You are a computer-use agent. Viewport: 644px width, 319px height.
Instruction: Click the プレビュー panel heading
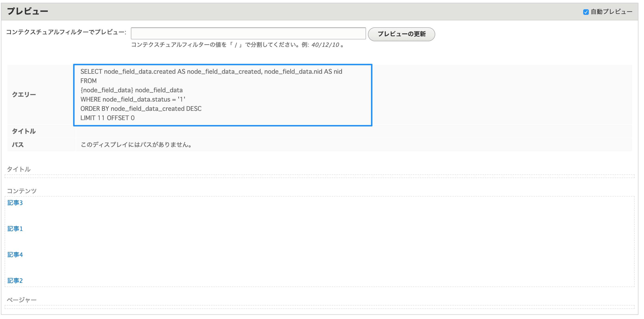28,11
